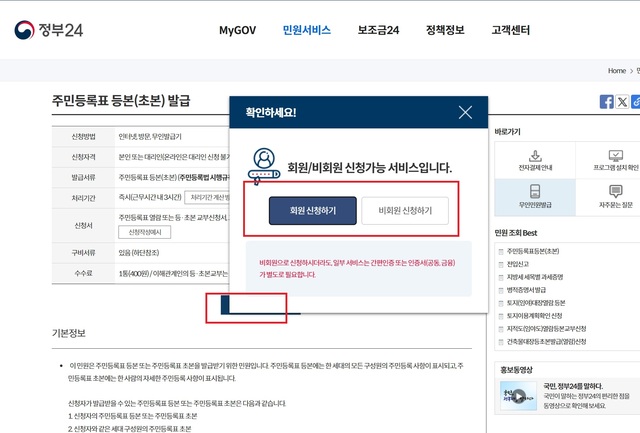Viewport: 640px width, 433px height.
Task: Open 토지이용계획확인 신청 link
Action: click(534, 316)
